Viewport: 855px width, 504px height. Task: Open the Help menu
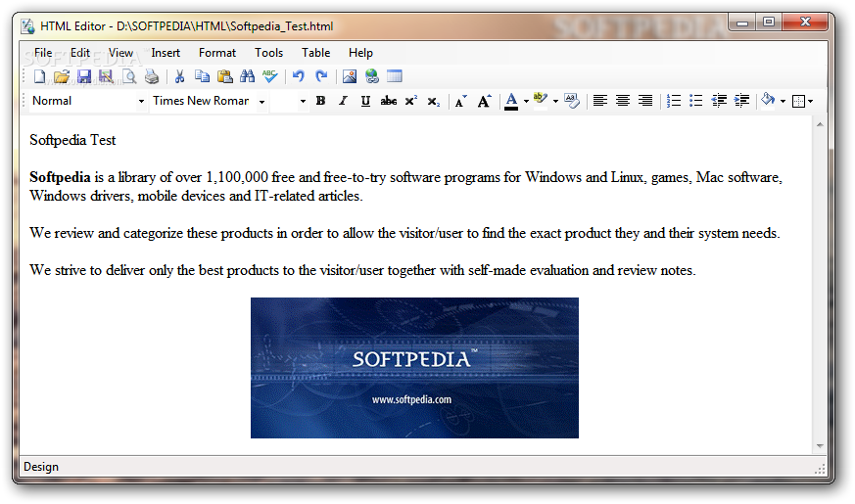360,53
